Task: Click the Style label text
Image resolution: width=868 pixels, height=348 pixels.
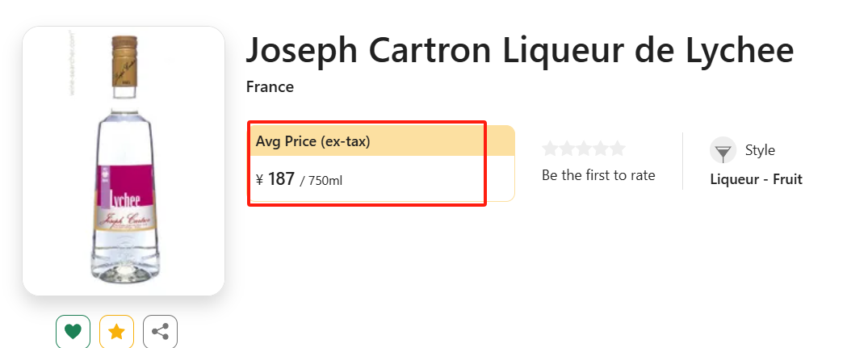Action: pos(760,150)
